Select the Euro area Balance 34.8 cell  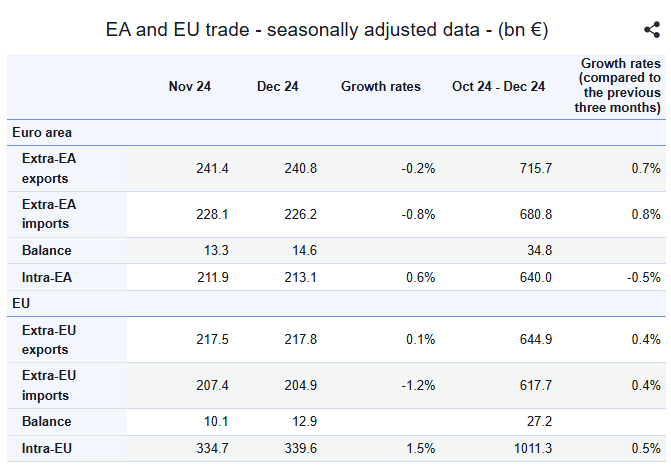(x=539, y=250)
